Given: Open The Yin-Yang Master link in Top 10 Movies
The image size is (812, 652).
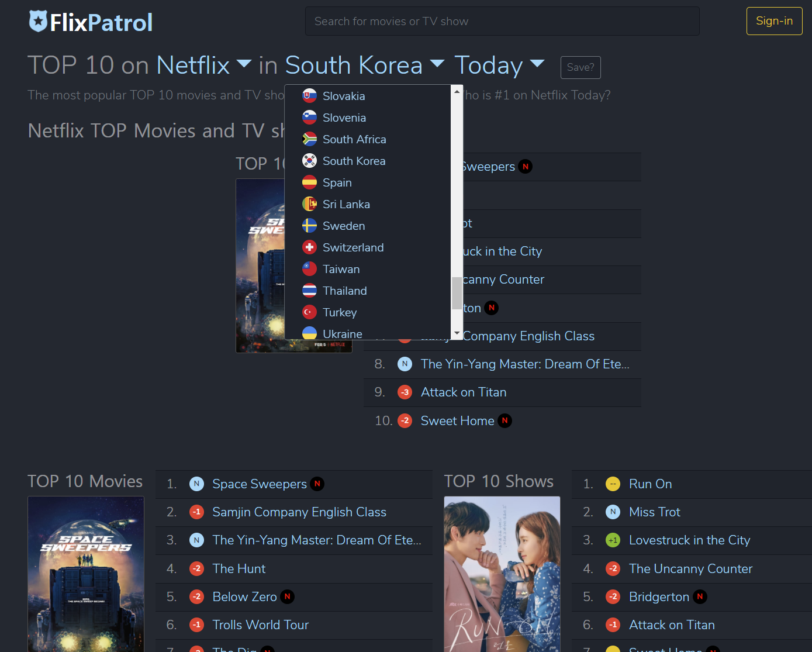Looking at the screenshot, I should pyautogui.click(x=317, y=540).
